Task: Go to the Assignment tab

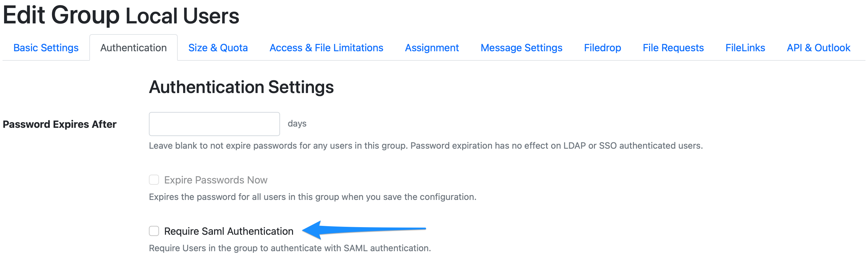Action: click(432, 47)
